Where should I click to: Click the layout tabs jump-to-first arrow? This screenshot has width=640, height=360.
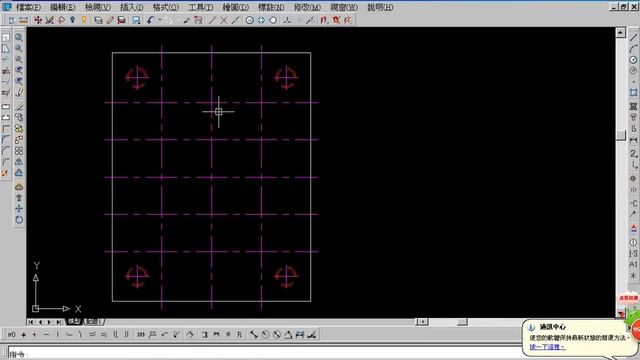click(31, 322)
